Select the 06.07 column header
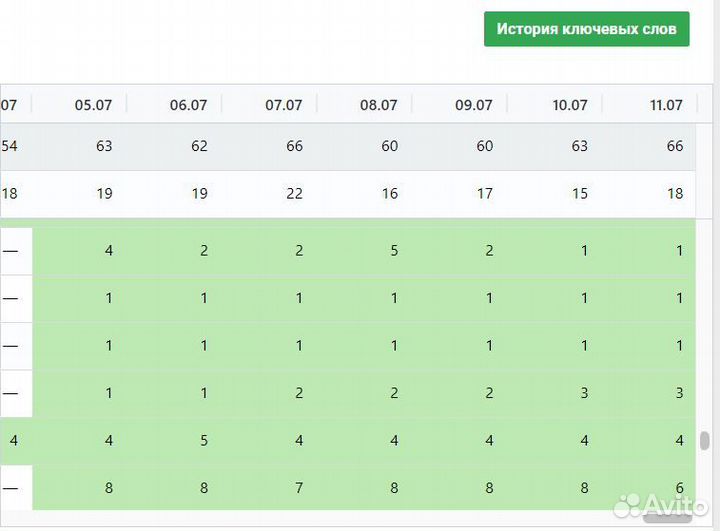The width and height of the screenshot is (720, 531). (x=188, y=105)
